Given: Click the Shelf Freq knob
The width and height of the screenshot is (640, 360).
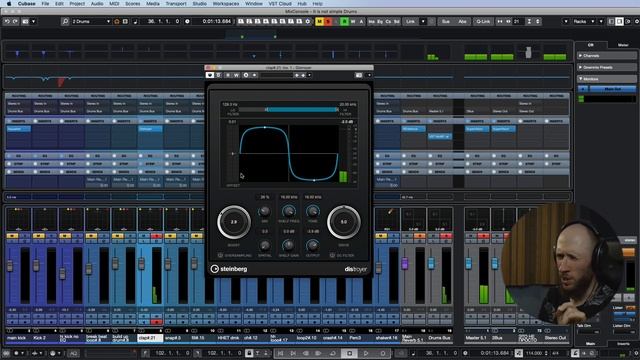Looking at the screenshot, I should (x=289, y=211).
